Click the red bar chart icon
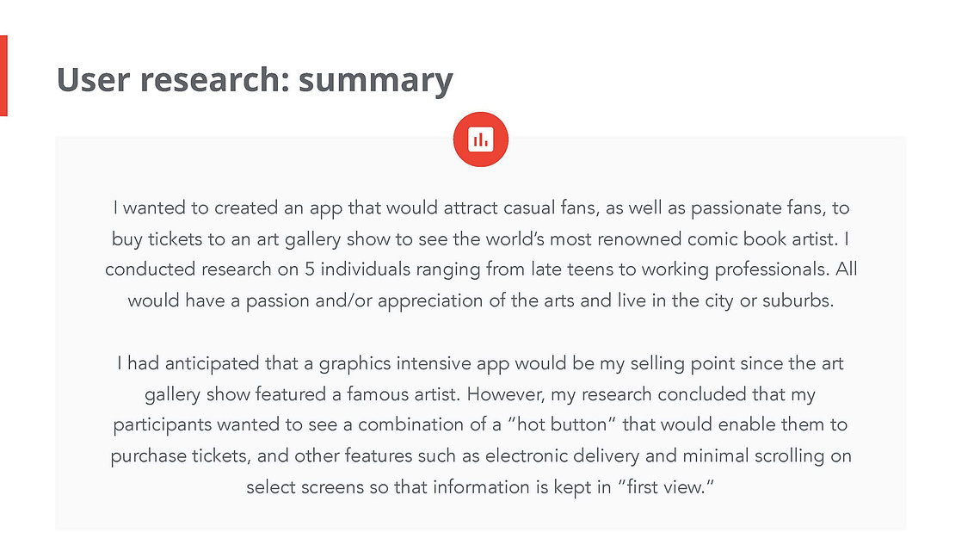Viewport: 980px width, 551px height. coord(481,139)
